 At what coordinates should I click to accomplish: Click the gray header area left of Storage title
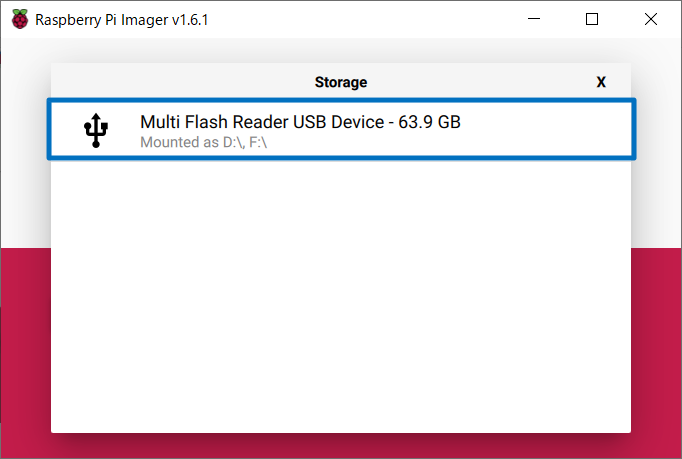point(183,81)
